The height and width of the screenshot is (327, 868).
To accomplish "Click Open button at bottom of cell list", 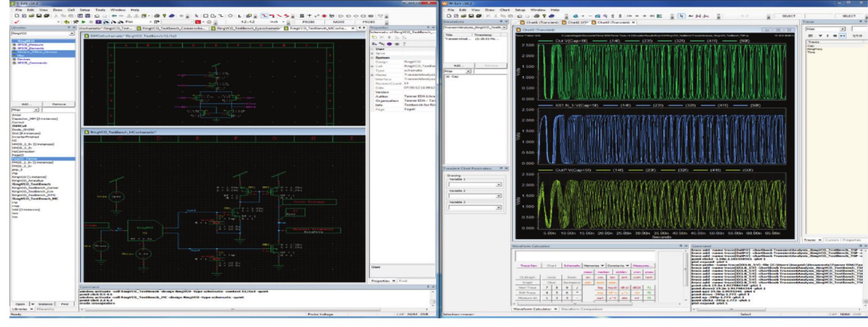I will coord(20,304).
